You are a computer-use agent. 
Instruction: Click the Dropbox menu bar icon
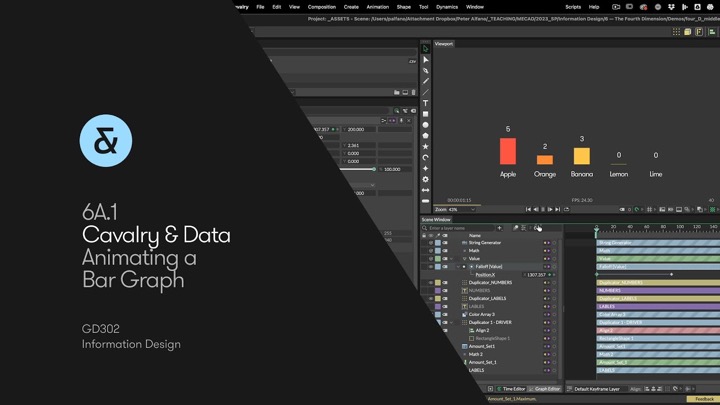(x=671, y=7)
